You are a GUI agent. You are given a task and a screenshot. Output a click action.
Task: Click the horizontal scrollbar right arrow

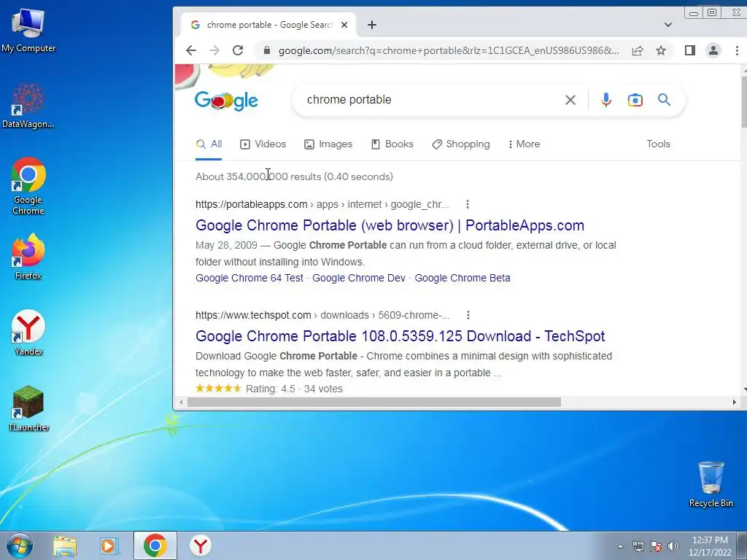pos(734,402)
